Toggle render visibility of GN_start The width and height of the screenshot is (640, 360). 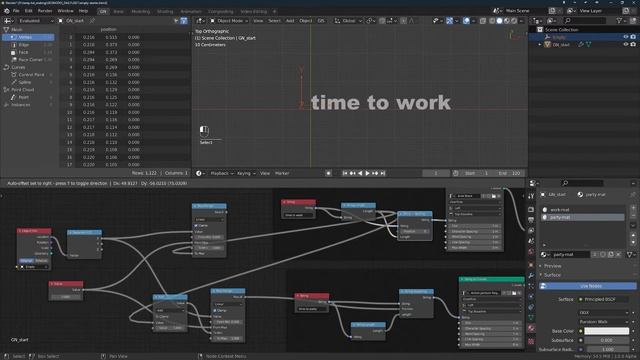(x=633, y=44)
